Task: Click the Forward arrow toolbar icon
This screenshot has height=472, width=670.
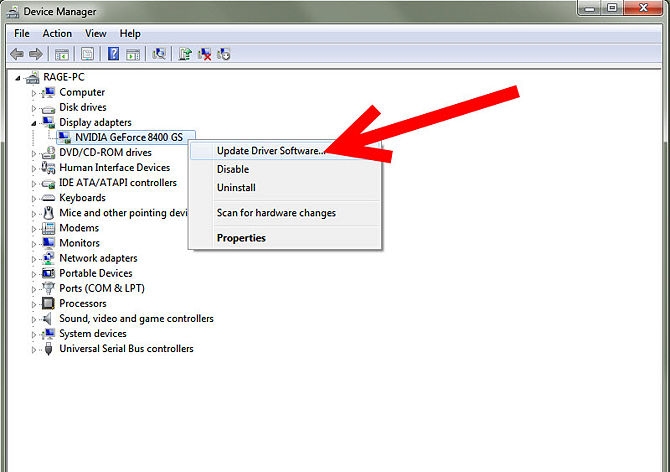Action: [36, 54]
